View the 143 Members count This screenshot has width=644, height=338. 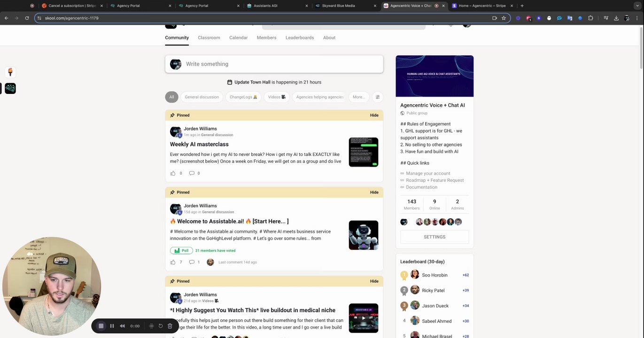coord(411,204)
